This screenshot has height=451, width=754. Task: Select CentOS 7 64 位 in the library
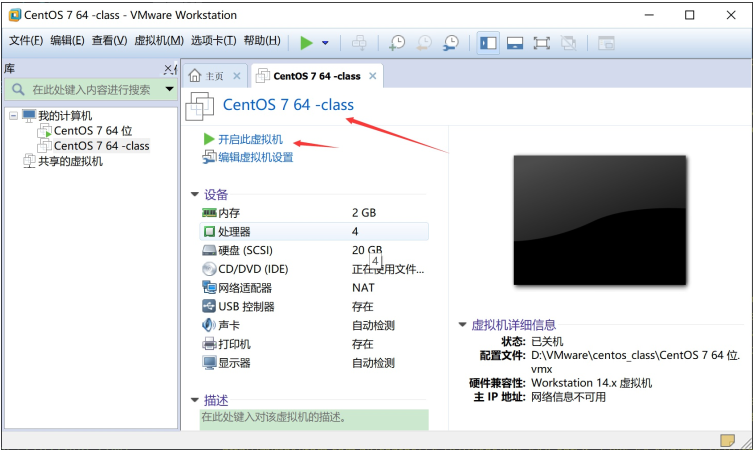[93, 130]
